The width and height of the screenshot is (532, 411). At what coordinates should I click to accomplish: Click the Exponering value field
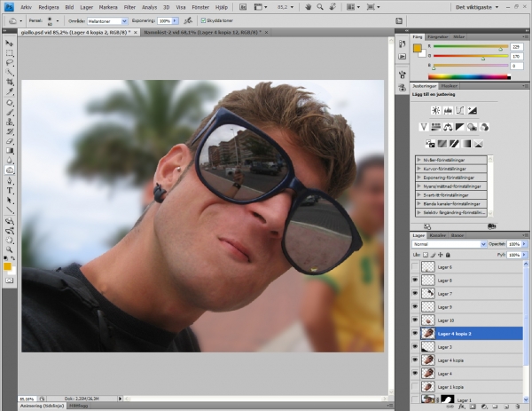click(165, 21)
